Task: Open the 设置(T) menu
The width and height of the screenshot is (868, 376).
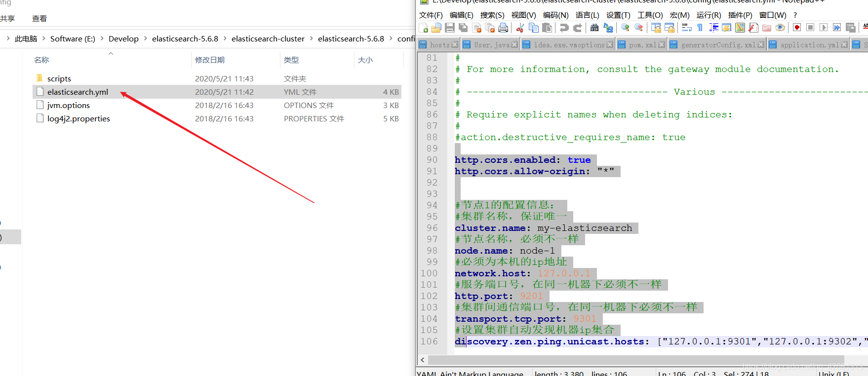Action: pyautogui.click(x=618, y=15)
